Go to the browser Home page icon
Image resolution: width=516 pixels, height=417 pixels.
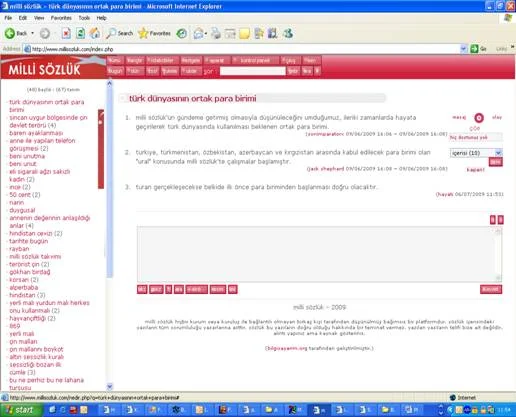click(x=95, y=33)
